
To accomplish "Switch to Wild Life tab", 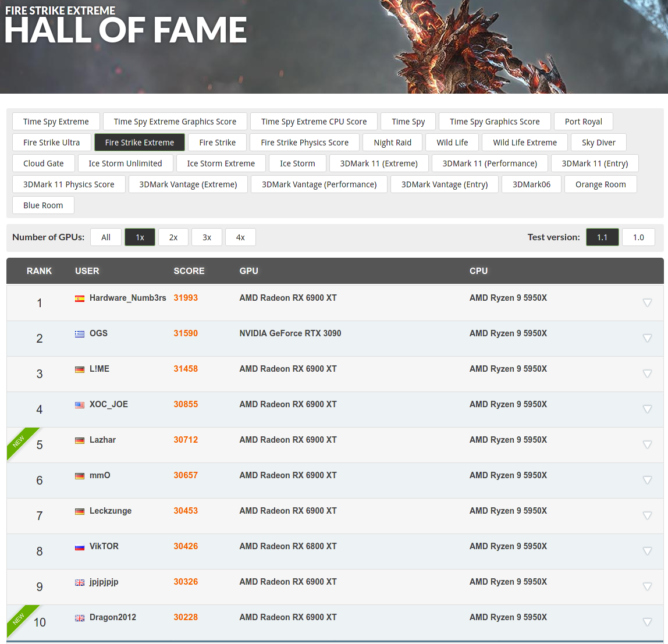I will click(x=452, y=143).
